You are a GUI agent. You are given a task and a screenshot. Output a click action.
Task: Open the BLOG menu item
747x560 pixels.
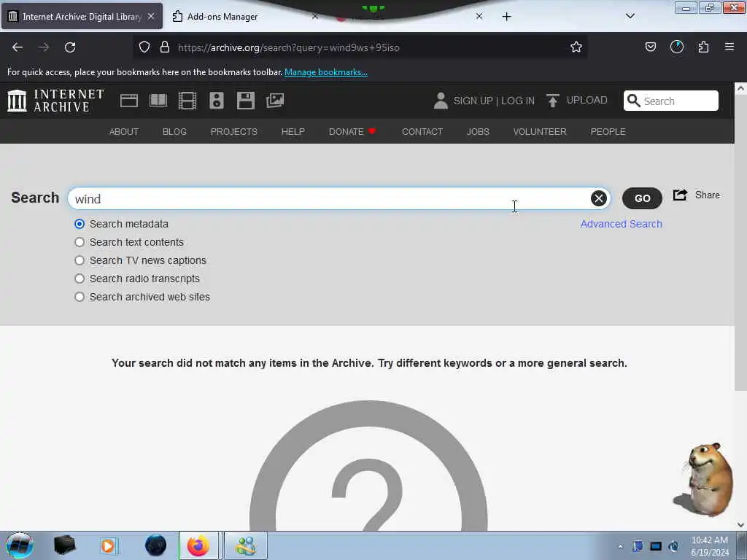174,131
